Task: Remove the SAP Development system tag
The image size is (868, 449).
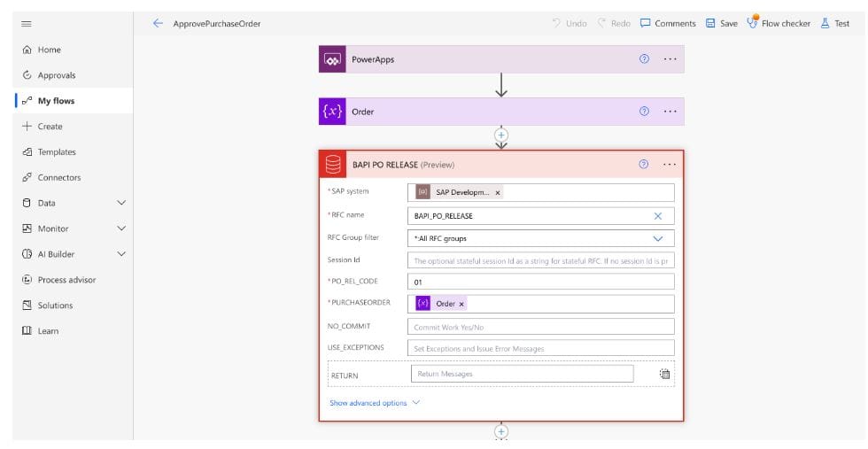Action: (x=497, y=192)
